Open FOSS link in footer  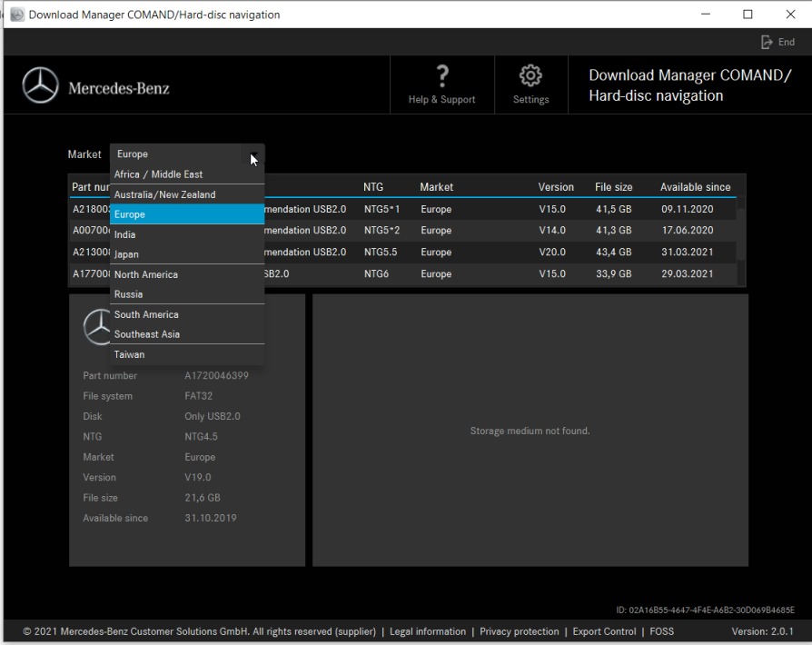(x=662, y=631)
